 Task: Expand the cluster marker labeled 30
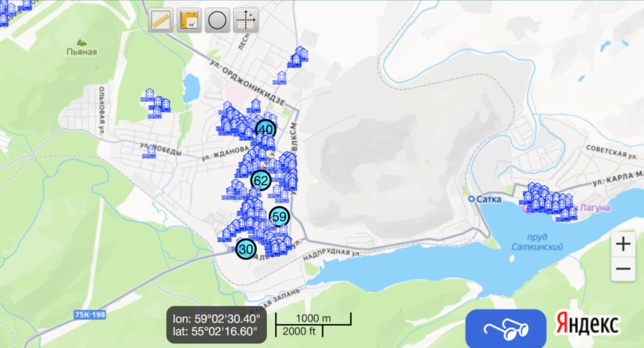246,249
